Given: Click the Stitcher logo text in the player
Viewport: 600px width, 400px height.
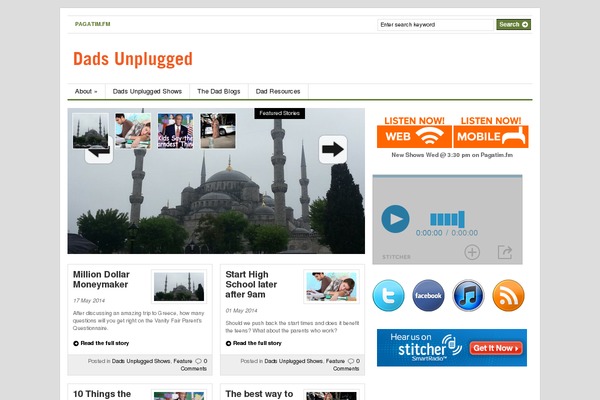Looking at the screenshot, I should [396, 257].
